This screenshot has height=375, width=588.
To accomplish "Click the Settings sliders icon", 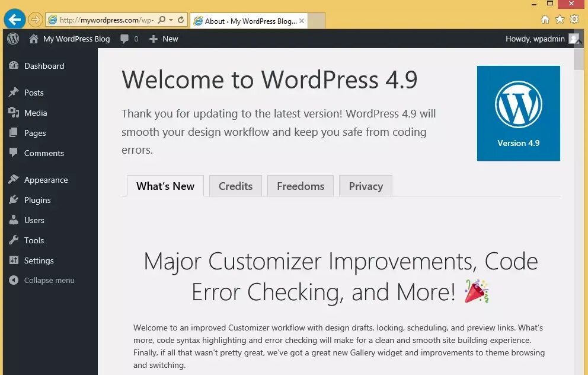I will (x=14, y=260).
